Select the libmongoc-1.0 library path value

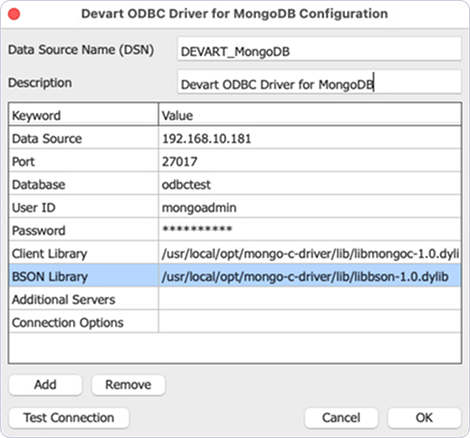[x=310, y=253]
